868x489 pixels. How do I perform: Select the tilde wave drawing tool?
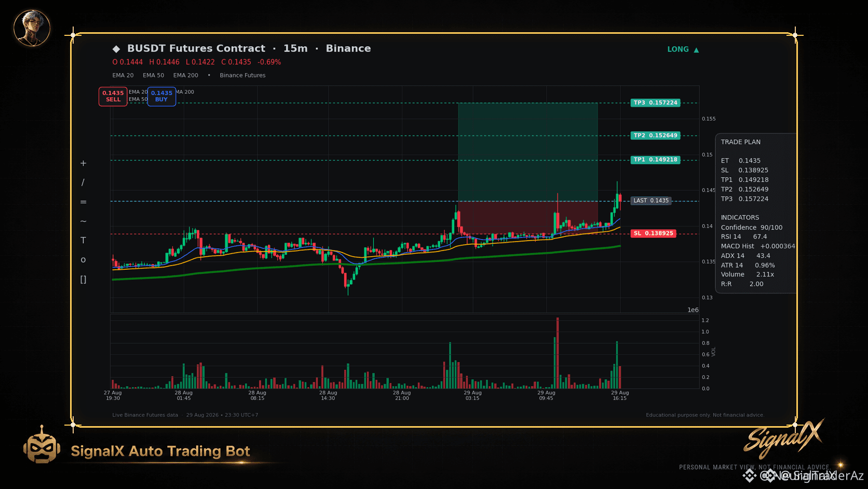[x=83, y=221]
